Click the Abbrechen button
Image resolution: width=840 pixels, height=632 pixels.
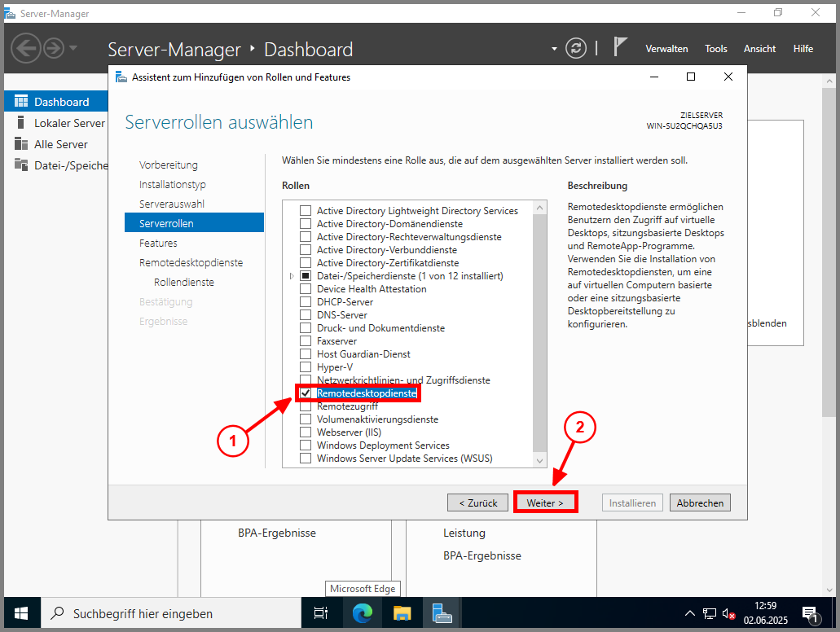pos(700,503)
